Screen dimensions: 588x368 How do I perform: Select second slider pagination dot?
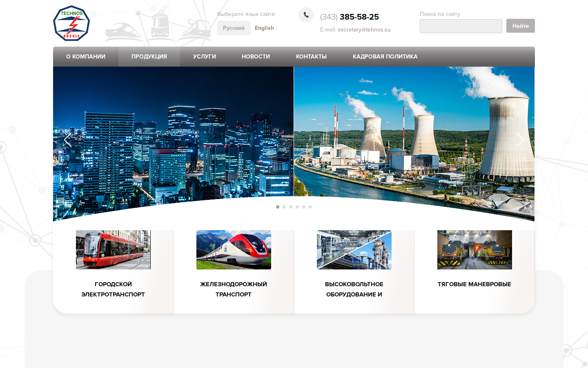click(284, 207)
